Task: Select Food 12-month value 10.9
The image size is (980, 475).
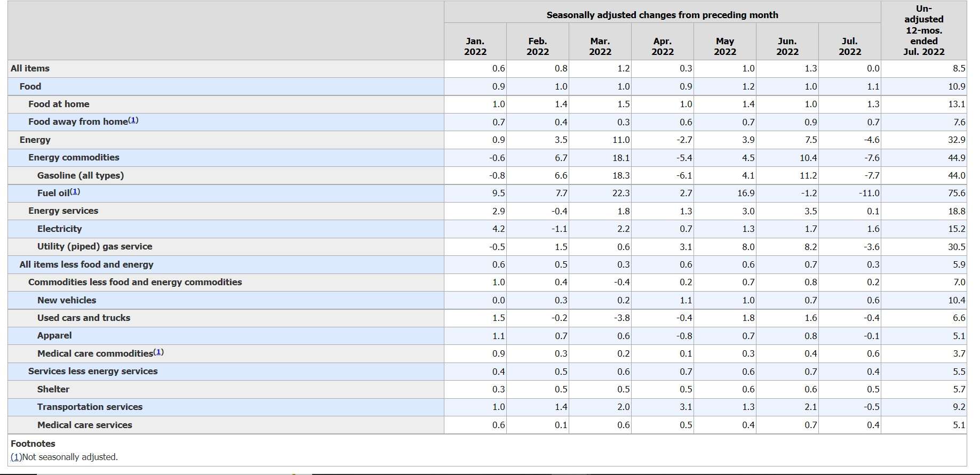Action: coord(957,86)
